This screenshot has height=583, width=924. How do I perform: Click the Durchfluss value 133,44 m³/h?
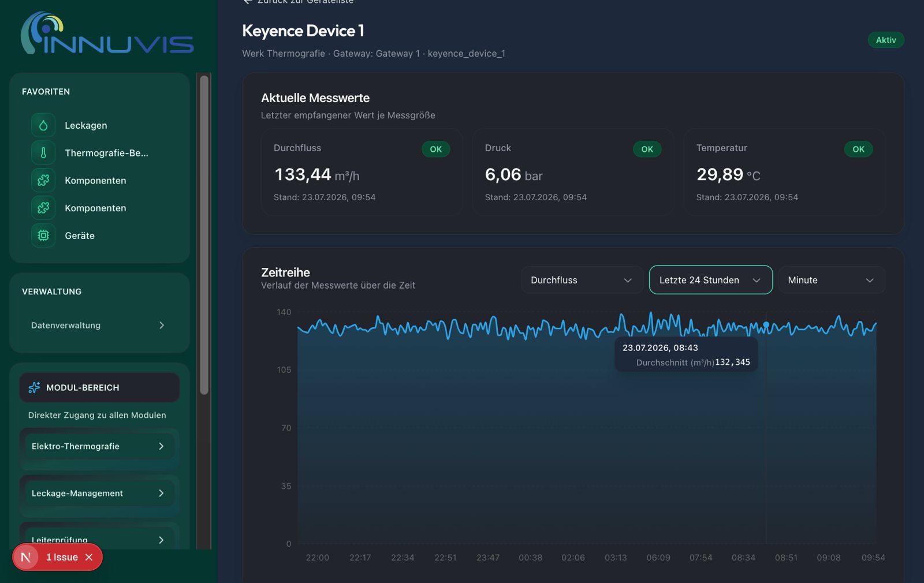point(316,174)
